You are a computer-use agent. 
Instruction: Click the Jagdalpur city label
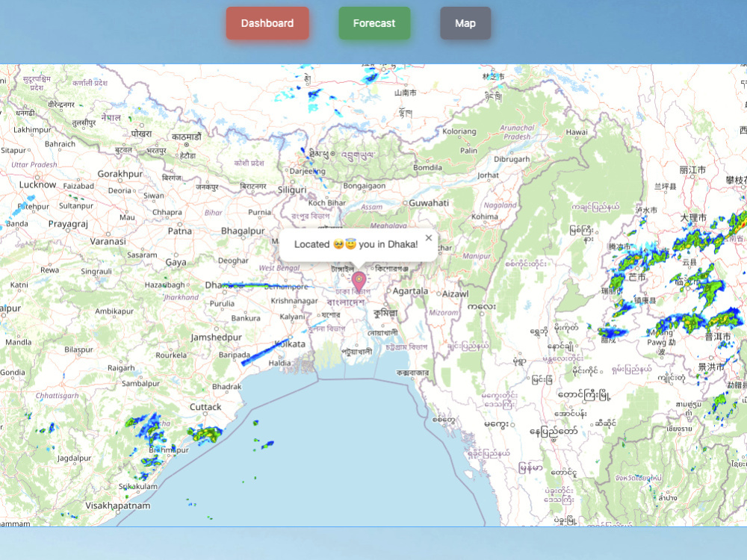(x=74, y=458)
